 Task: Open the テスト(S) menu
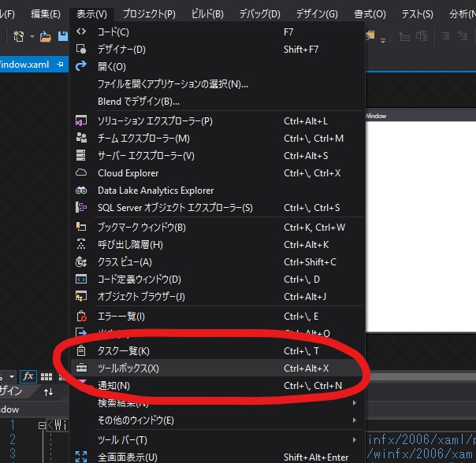(417, 14)
